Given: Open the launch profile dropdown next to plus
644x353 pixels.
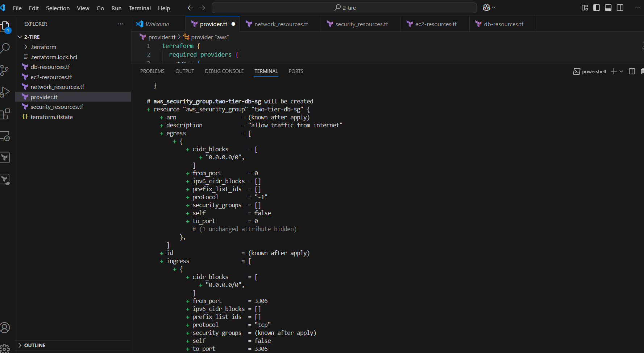Looking at the screenshot, I should [621, 71].
